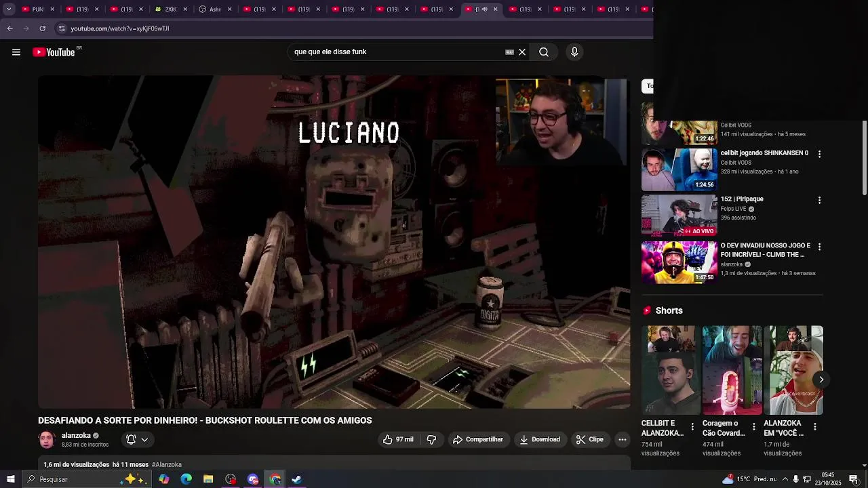Image resolution: width=868 pixels, height=488 pixels.
Task: Click the Shorts section heading
Action: 669,310
